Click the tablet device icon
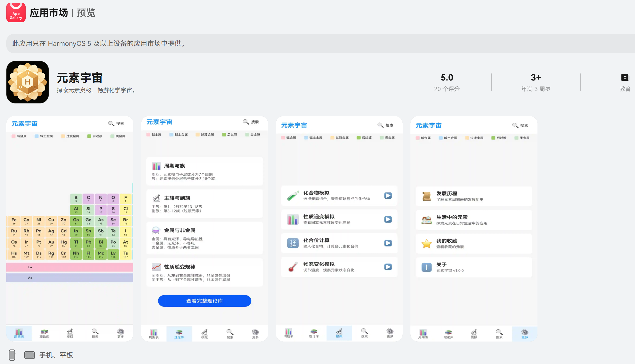The image size is (635, 364). pos(30,355)
